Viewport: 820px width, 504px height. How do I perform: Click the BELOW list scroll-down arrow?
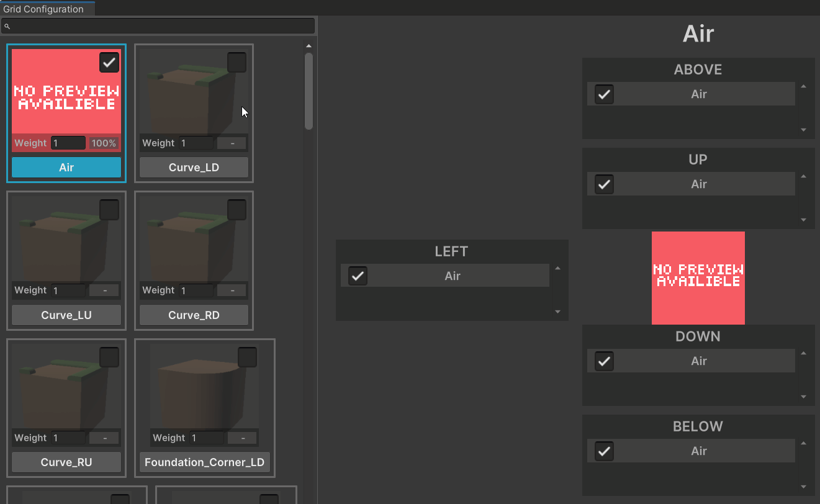click(804, 487)
